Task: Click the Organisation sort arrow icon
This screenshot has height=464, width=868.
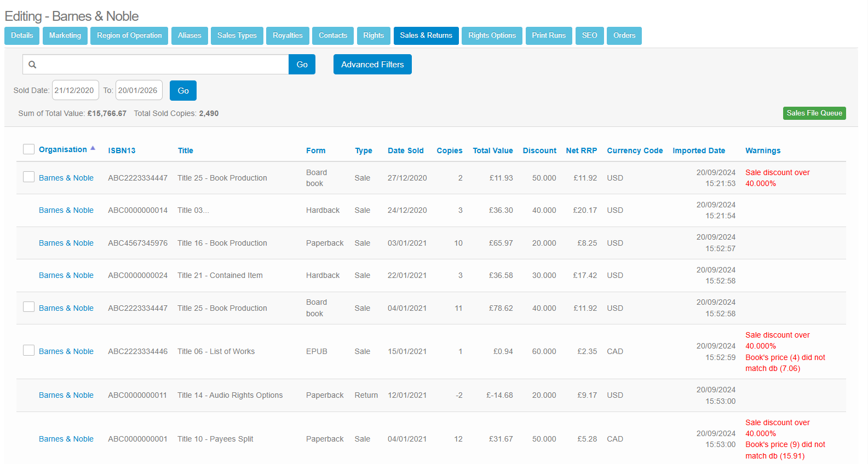Action: [93, 148]
